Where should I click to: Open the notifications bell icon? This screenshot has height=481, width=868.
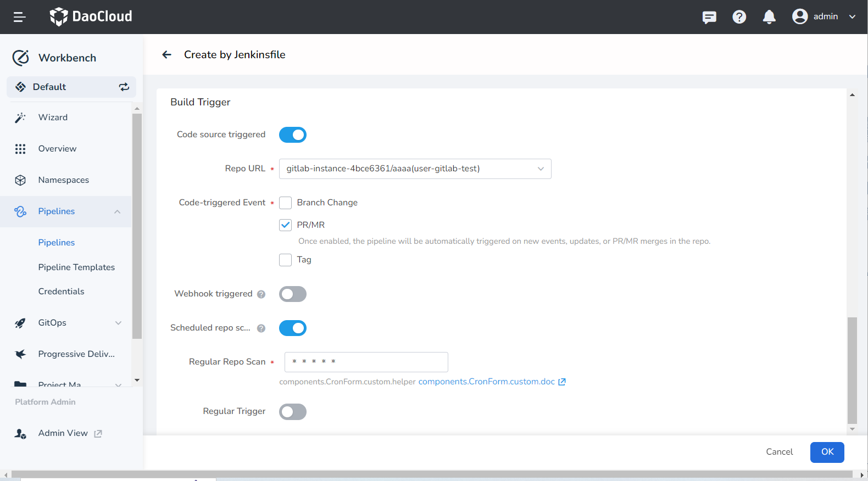(x=769, y=17)
